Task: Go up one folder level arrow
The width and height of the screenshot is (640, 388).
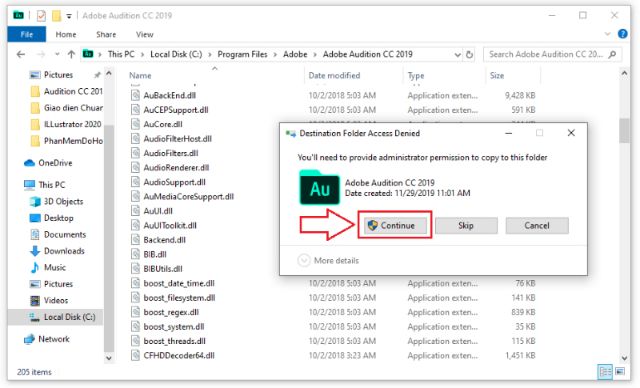Action: (x=71, y=54)
